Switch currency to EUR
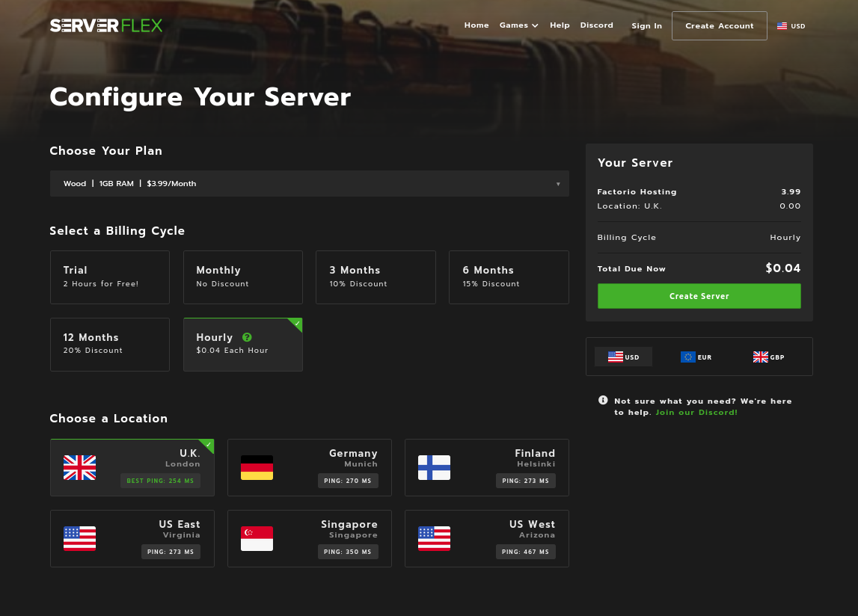 coord(696,357)
